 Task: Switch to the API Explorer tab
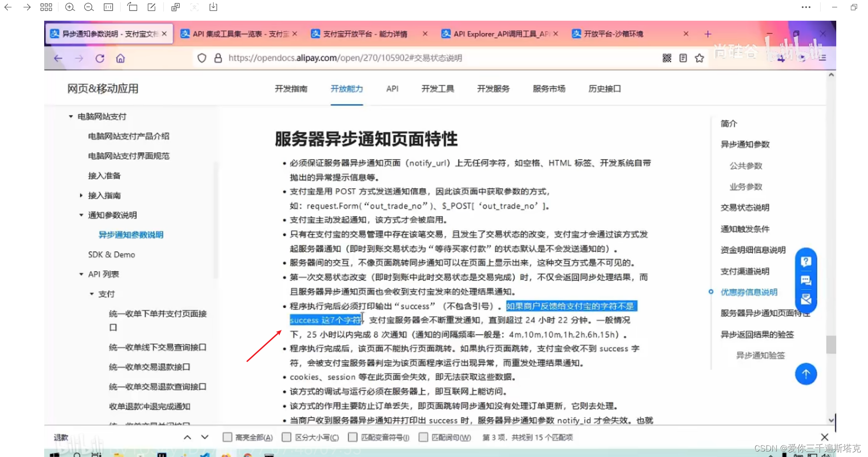pos(500,34)
